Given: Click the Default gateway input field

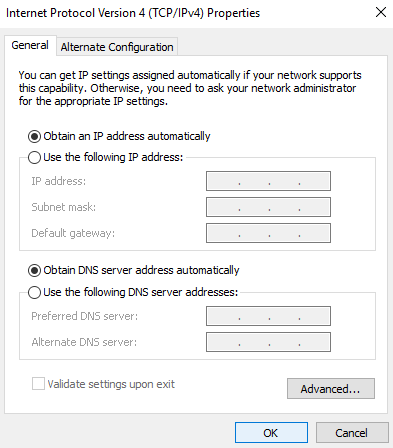Looking at the screenshot, I should pos(268,233).
